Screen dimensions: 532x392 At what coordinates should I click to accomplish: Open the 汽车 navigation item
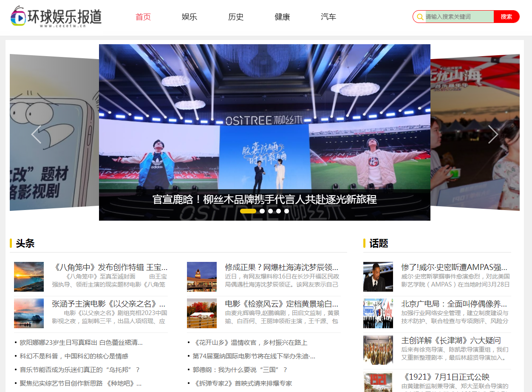point(328,17)
